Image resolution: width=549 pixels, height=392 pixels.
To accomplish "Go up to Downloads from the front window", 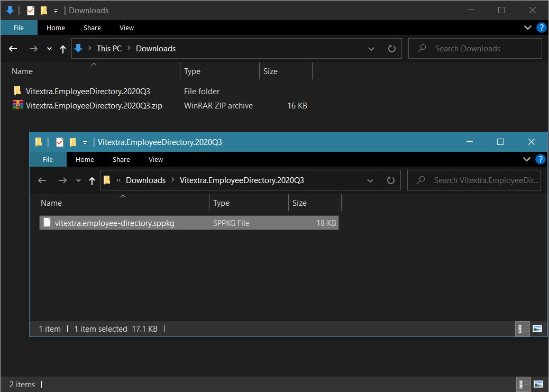I will coord(91,181).
